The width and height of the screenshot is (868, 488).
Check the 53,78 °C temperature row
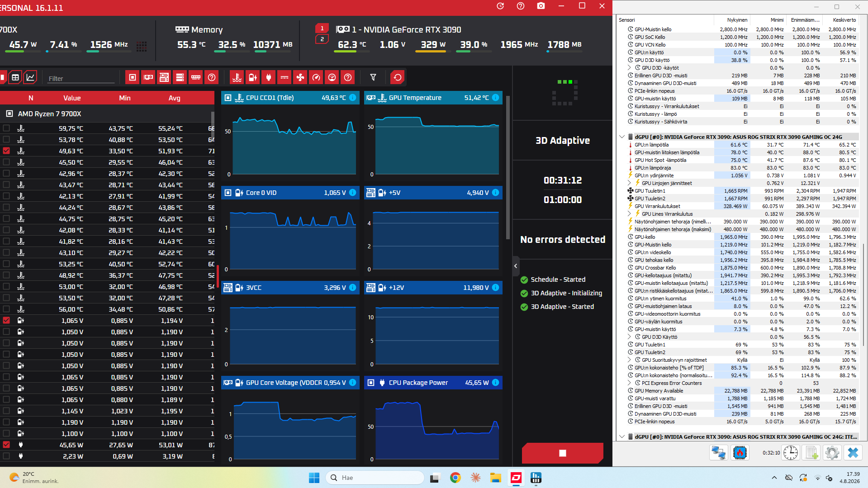pos(6,140)
